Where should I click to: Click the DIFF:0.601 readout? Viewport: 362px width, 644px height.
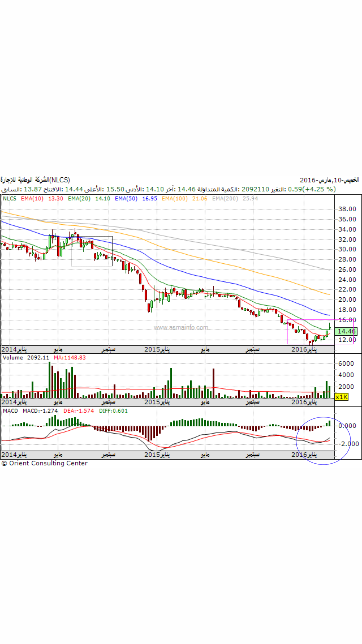[x=113, y=411]
